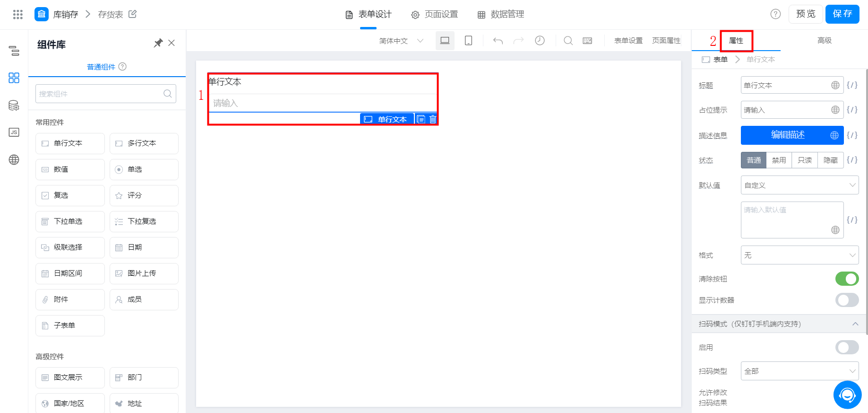
Task: Set state to 普通
Action: pyautogui.click(x=754, y=160)
